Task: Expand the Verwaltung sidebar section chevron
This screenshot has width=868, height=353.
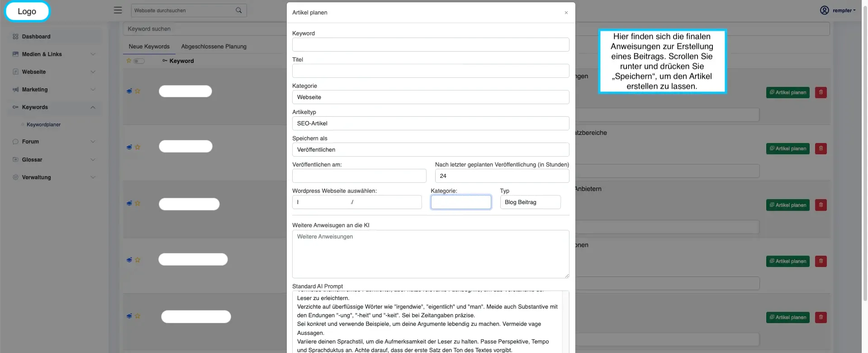Action: tap(93, 177)
